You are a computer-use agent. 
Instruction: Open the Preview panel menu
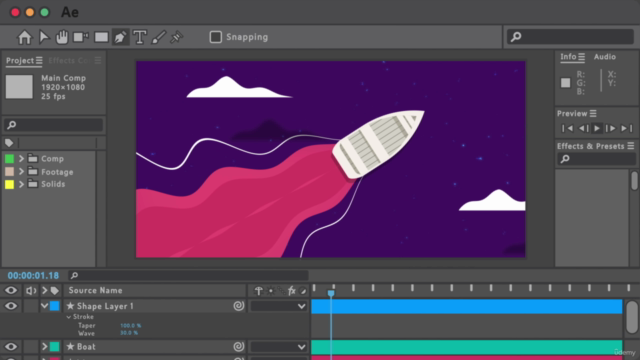[x=593, y=113]
